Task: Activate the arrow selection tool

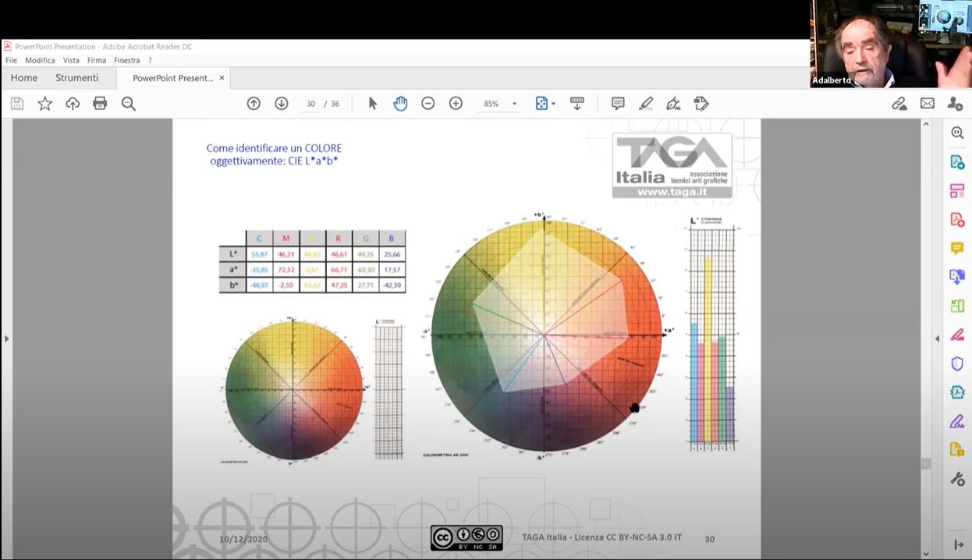Action: [x=372, y=103]
